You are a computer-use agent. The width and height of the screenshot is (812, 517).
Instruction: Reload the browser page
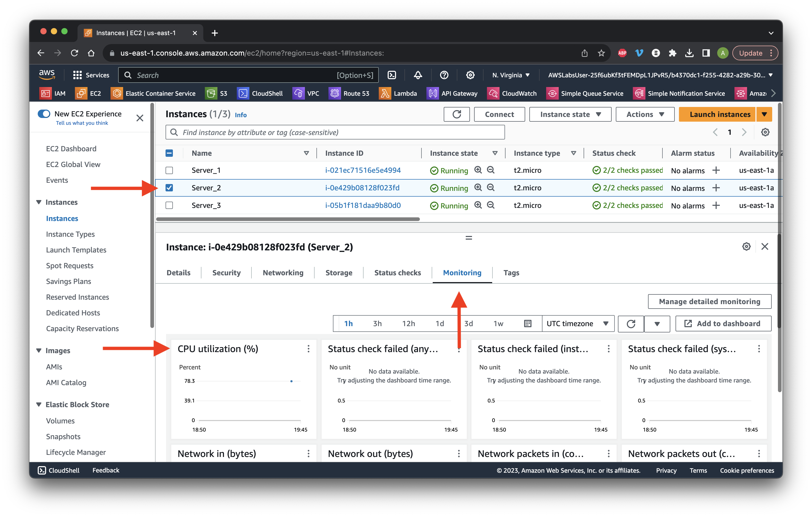point(74,53)
